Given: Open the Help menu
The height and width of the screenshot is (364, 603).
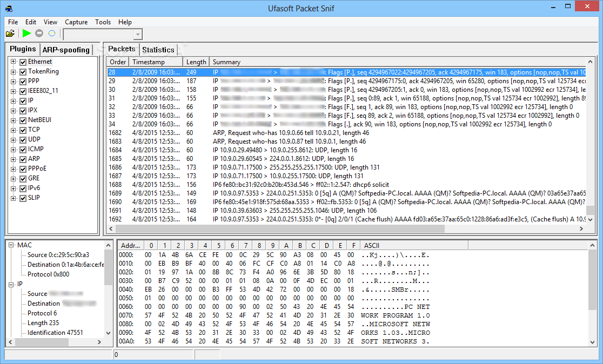Looking at the screenshot, I should tap(125, 22).
